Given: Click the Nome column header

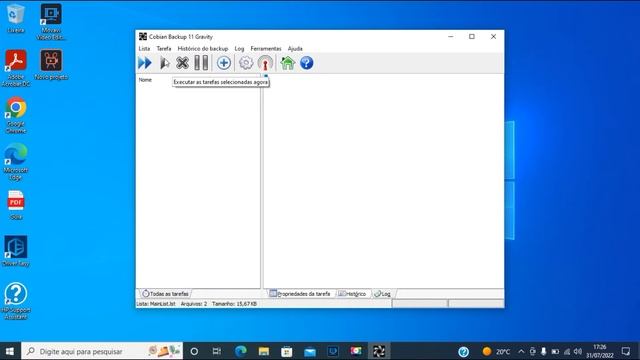Looking at the screenshot, I should coord(145,80).
